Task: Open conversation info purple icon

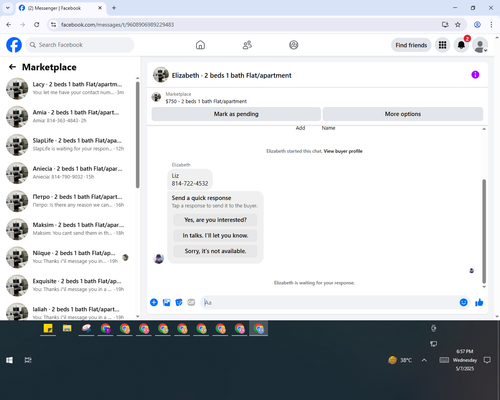Action: (x=475, y=75)
